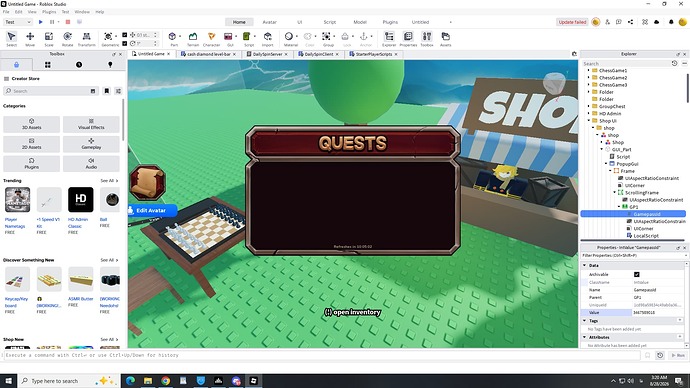The height and width of the screenshot is (388, 690).
Task: Toggle the Archivable checkbox
Action: coord(636,275)
